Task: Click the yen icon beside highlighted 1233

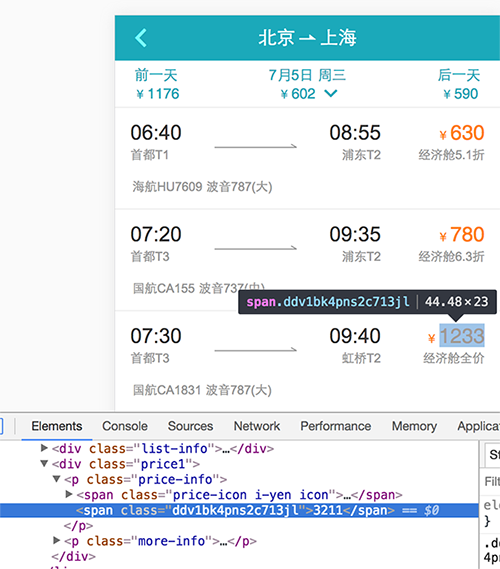Action: 431,338
